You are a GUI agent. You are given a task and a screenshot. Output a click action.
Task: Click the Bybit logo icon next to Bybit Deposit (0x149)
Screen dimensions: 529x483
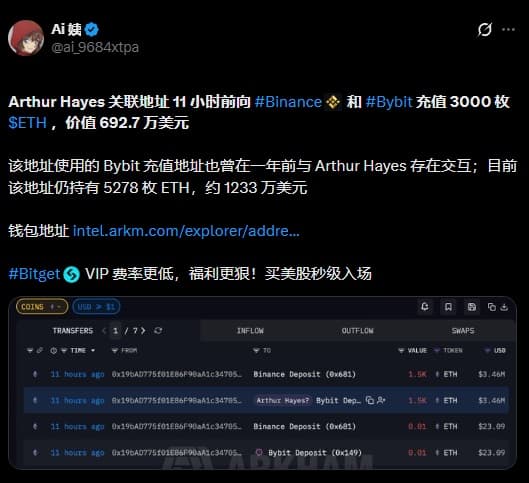[259, 452]
